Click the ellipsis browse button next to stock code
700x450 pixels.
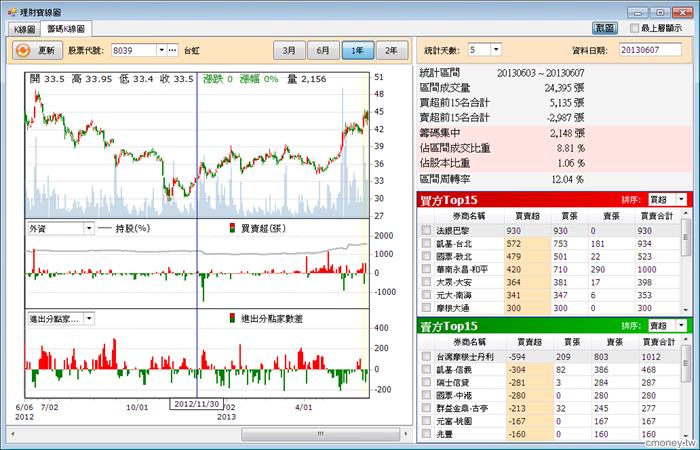pos(173,50)
